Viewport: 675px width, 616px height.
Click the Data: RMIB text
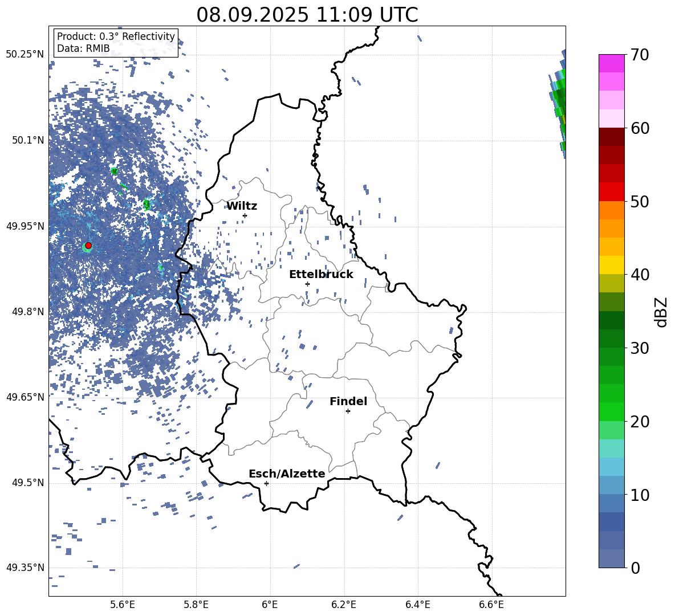point(83,48)
